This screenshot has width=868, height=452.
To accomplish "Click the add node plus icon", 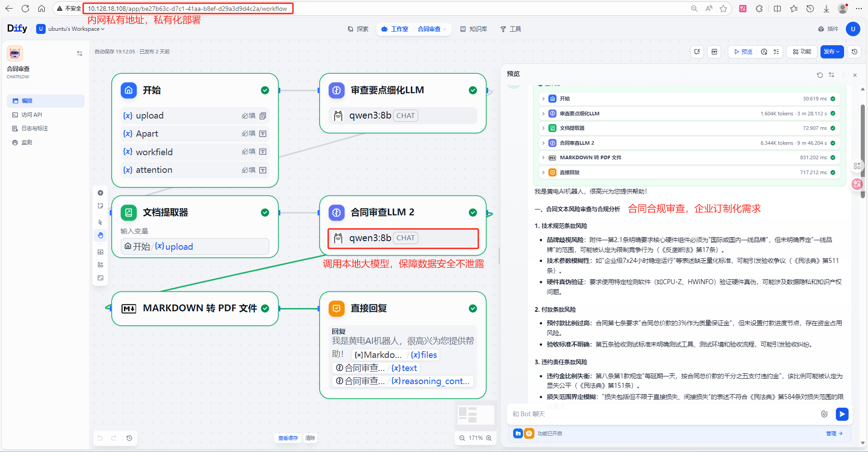I will (x=100, y=193).
